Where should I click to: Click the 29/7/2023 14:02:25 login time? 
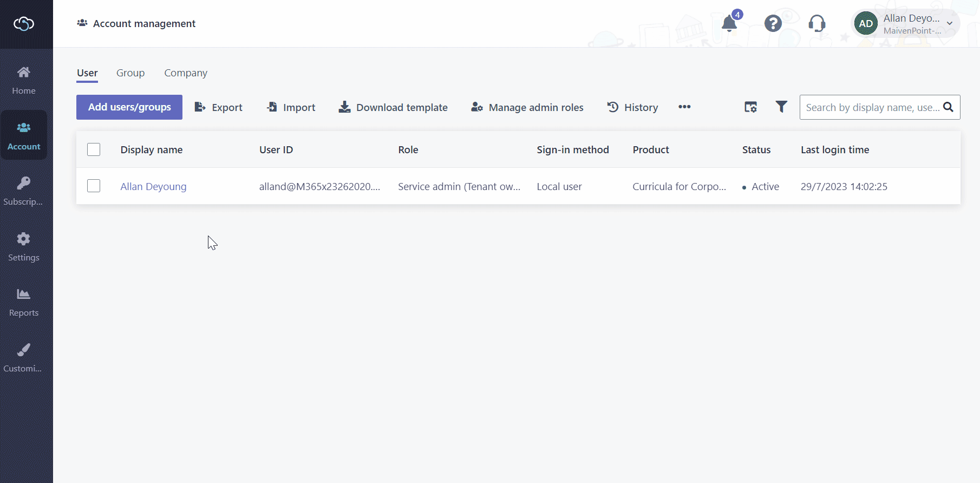click(844, 186)
